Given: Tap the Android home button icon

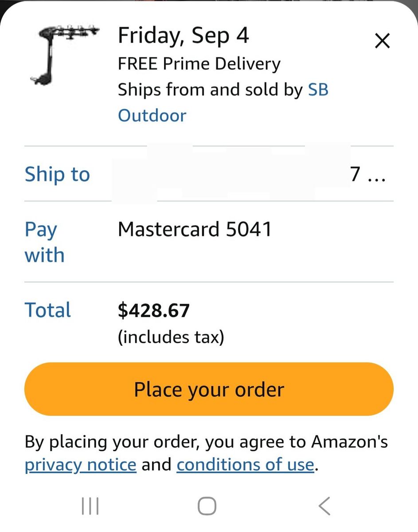Looking at the screenshot, I should pyautogui.click(x=207, y=506).
